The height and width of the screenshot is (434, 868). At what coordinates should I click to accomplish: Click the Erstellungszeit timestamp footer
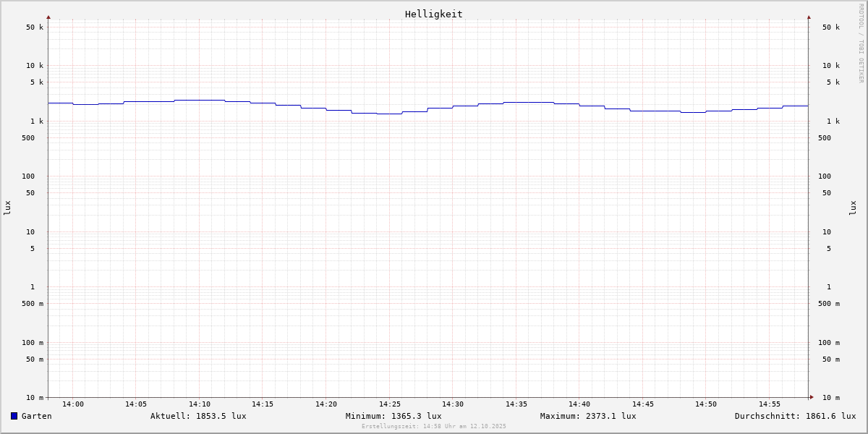tap(434, 427)
